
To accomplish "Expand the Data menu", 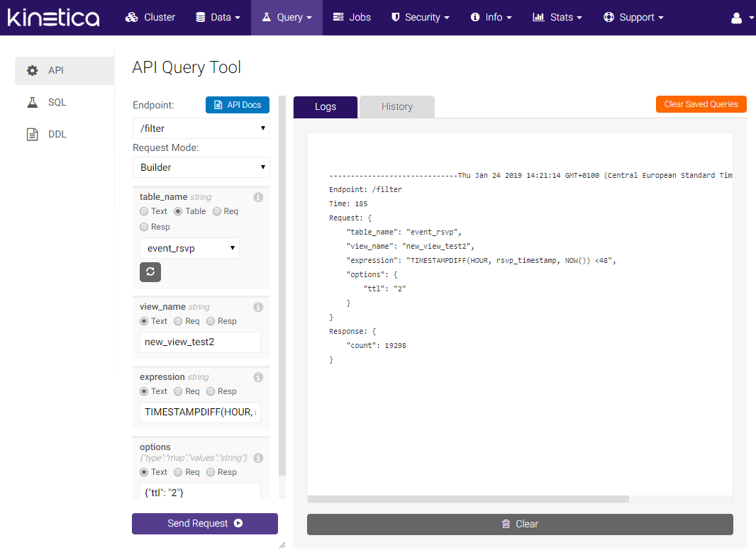I will coord(218,17).
